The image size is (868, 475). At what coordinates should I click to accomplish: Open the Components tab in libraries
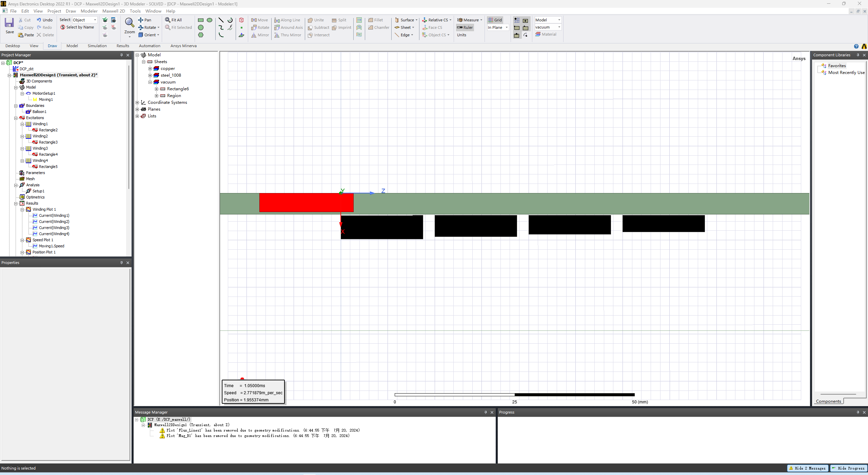828,401
